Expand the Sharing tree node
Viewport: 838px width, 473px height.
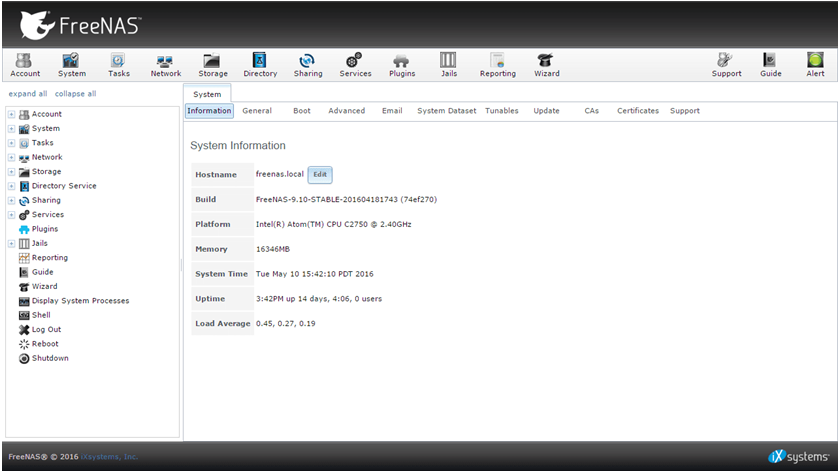(11, 200)
